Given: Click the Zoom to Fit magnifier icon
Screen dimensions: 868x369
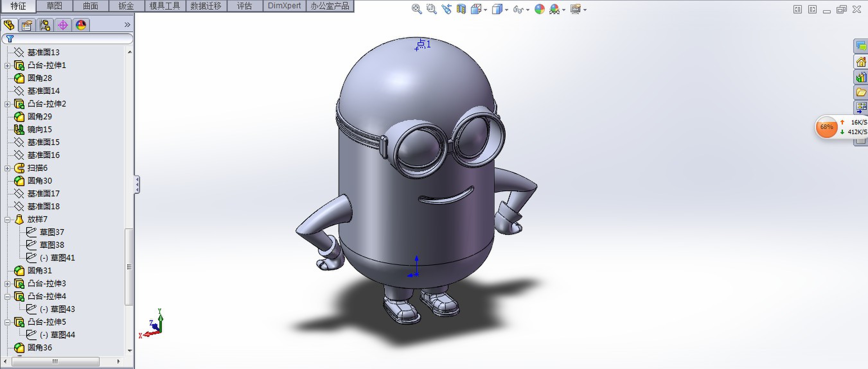Looking at the screenshot, I should 417,9.
